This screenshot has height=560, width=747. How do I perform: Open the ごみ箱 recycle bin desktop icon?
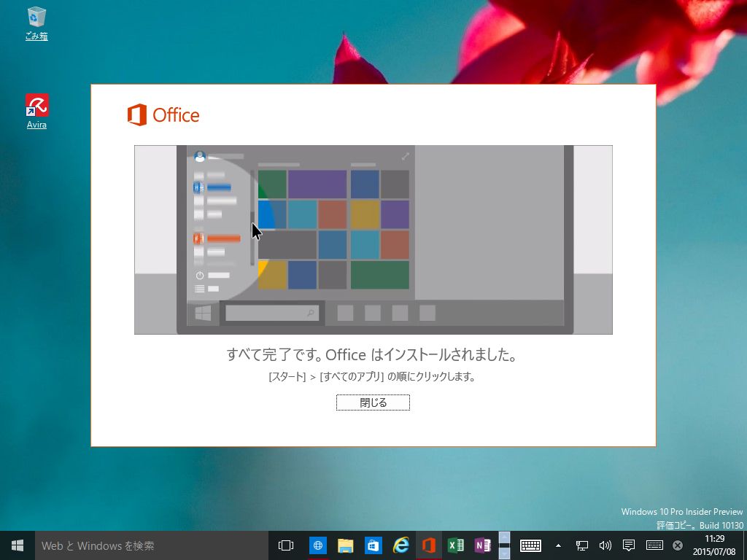coord(36,23)
